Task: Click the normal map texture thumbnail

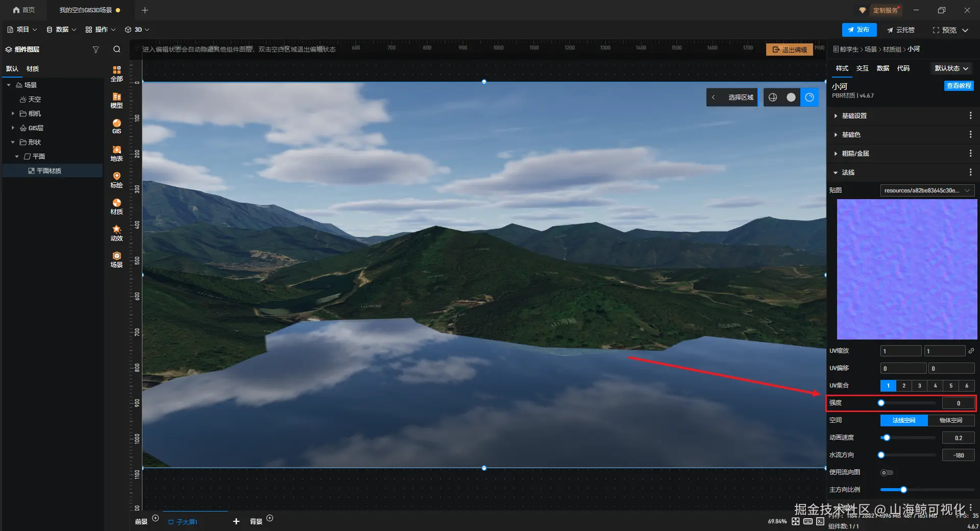Action: (907, 269)
